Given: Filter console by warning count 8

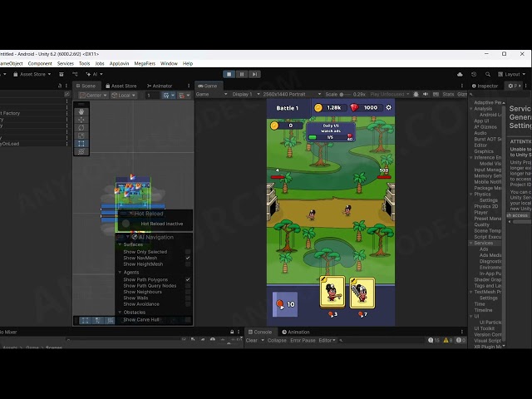Looking at the screenshot, I should pyautogui.click(x=448, y=340).
